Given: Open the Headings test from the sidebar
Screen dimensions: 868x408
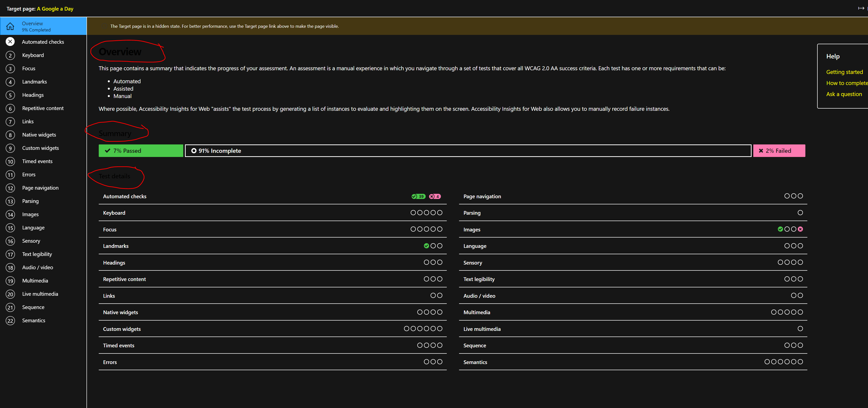Looking at the screenshot, I should [33, 95].
